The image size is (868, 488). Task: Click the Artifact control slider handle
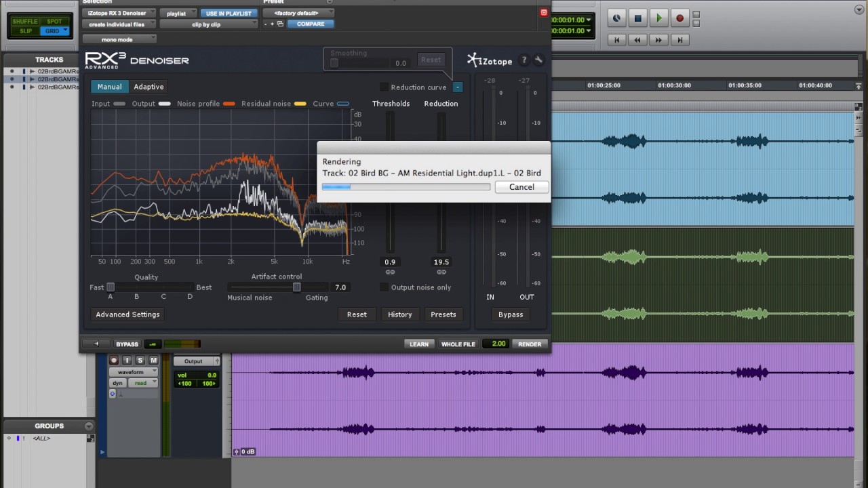(296, 287)
